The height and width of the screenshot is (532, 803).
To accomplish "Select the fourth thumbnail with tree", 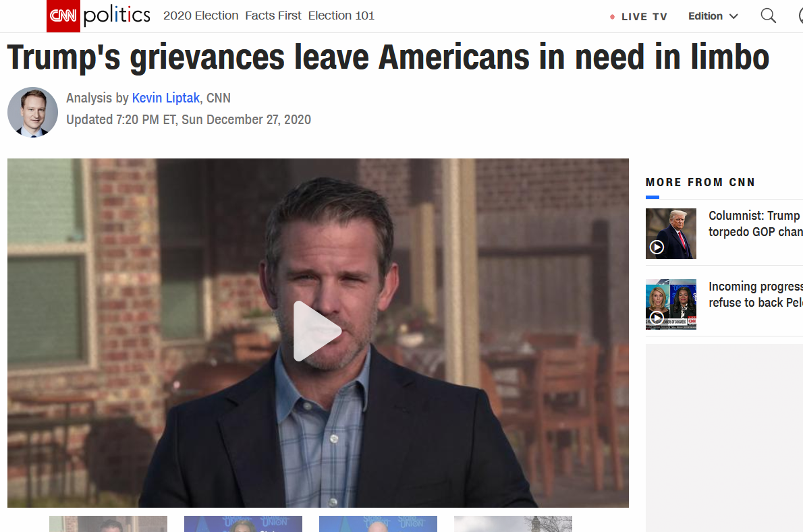I will (513, 524).
